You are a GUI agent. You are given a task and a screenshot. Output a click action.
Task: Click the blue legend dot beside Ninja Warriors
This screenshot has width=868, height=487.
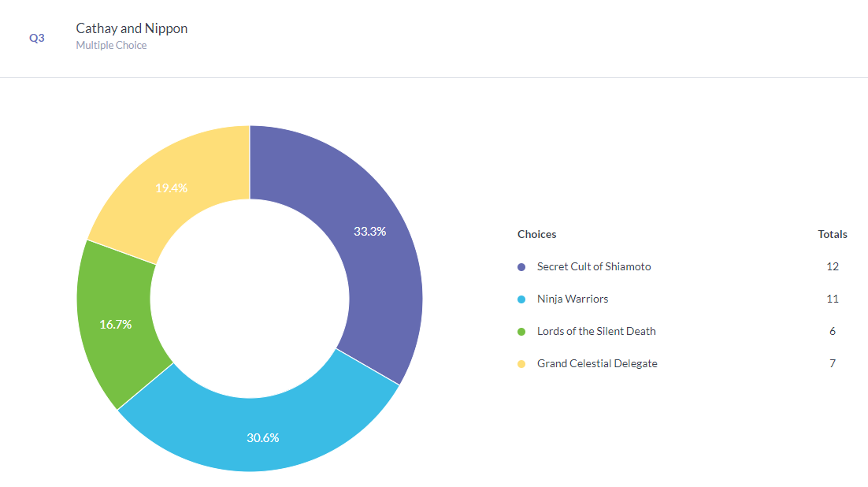tap(521, 299)
